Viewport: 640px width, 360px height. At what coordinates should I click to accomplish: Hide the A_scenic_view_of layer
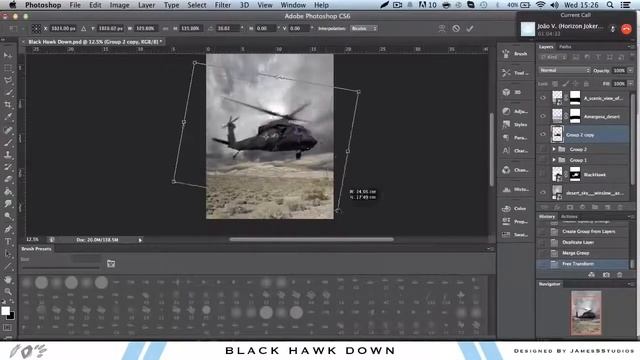(x=543, y=98)
